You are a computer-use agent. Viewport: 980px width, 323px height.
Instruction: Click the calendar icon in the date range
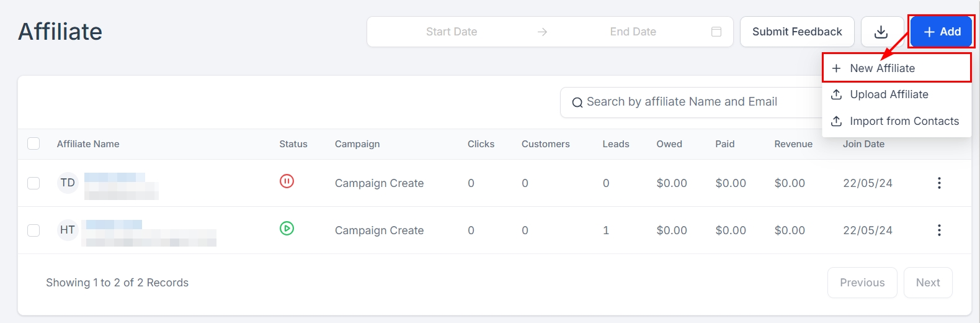(x=716, y=32)
